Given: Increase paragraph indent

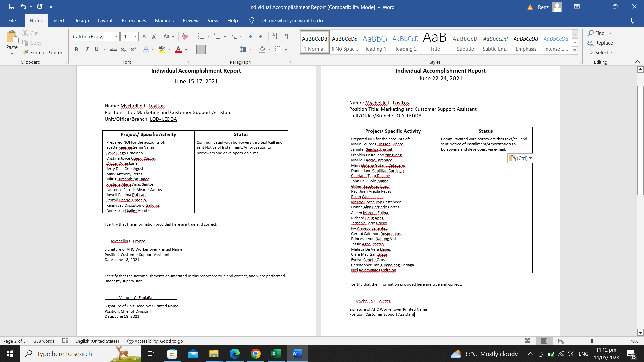Looking at the screenshot, I should pos(262,36).
